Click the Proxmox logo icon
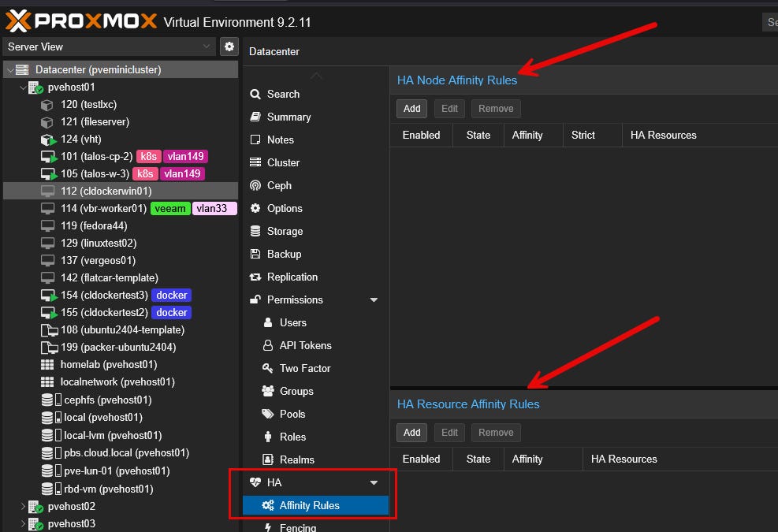This screenshot has height=532, width=778. tap(18, 20)
